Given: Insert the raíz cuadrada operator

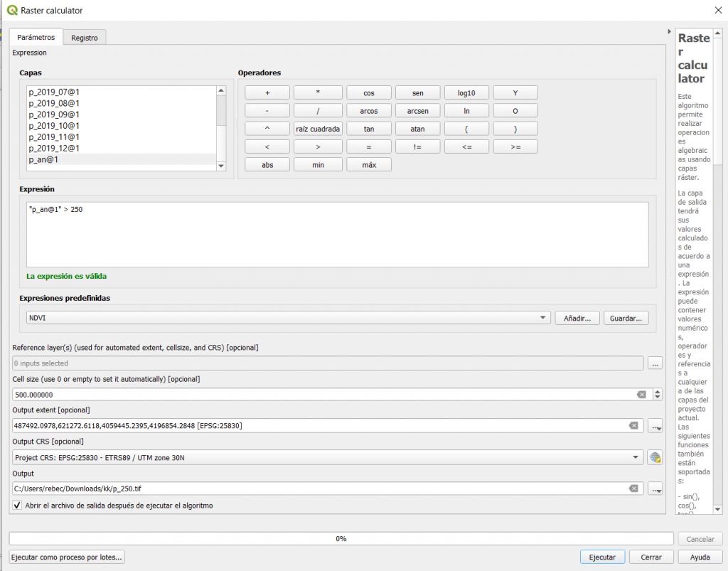Looking at the screenshot, I should pos(317,129).
